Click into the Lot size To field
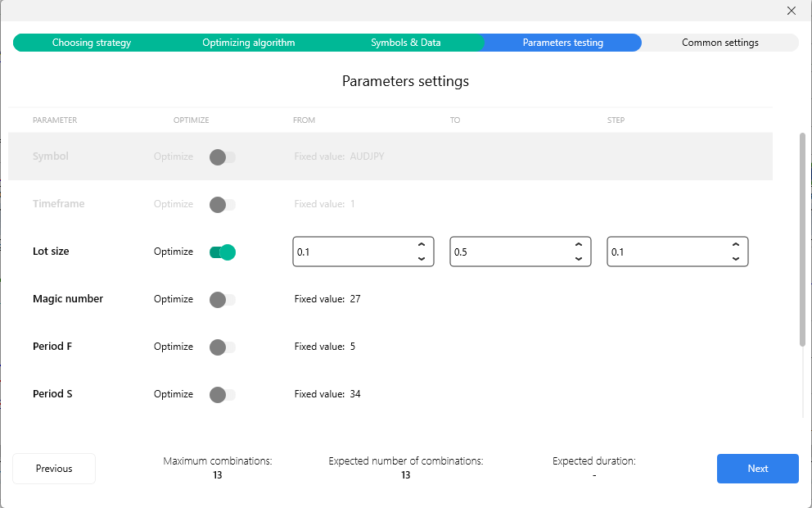Screen dimensions: 812x508 pyautogui.click(x=508, y=252)
